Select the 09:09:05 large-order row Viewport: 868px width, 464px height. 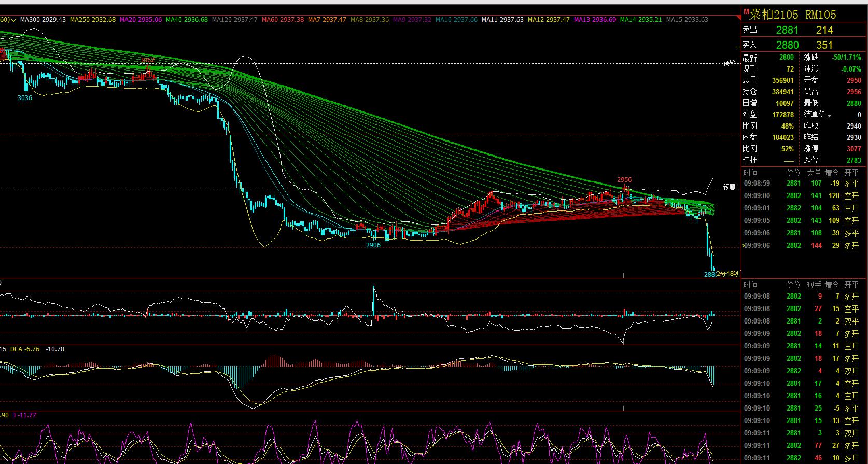pos(802,221)
